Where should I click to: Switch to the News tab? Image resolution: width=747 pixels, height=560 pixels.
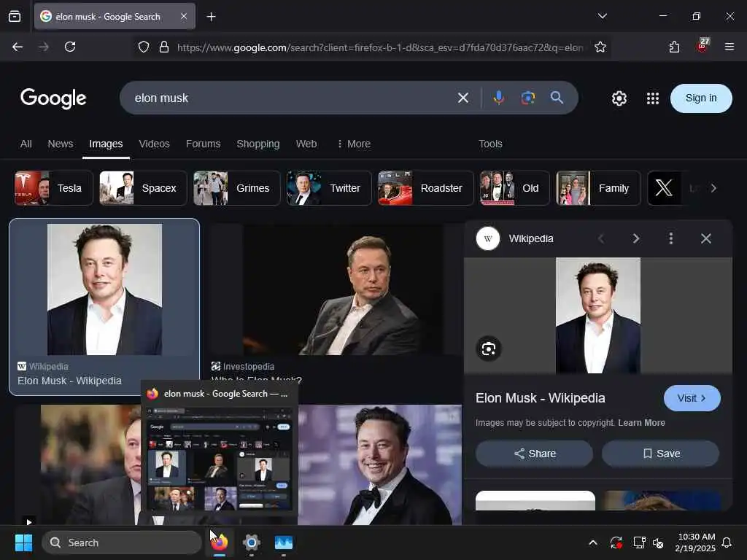[61, 144]
